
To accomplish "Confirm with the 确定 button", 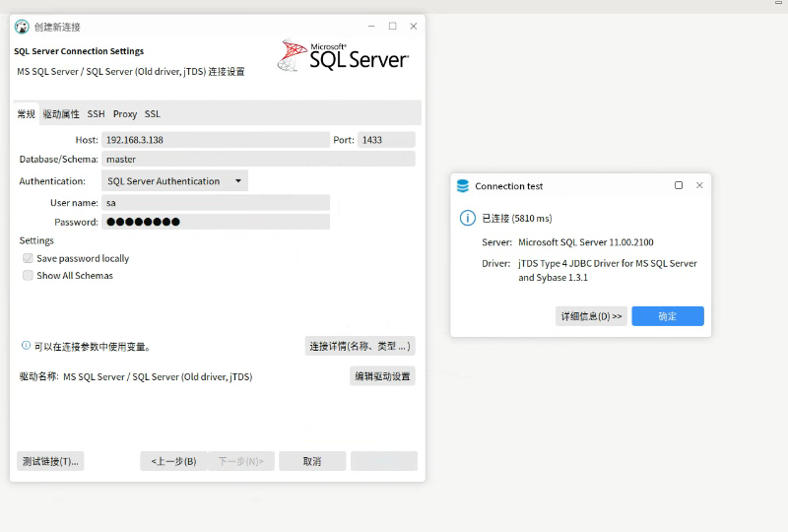I will point(668,316).
